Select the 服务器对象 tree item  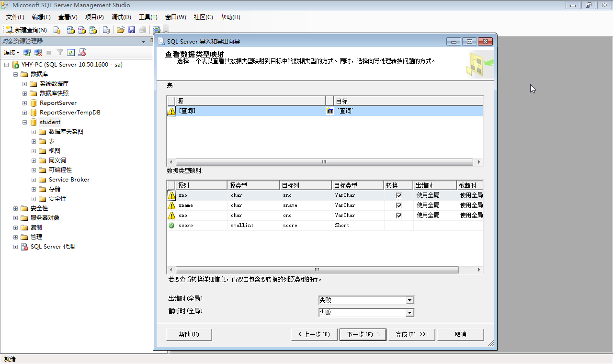point(45,218)
